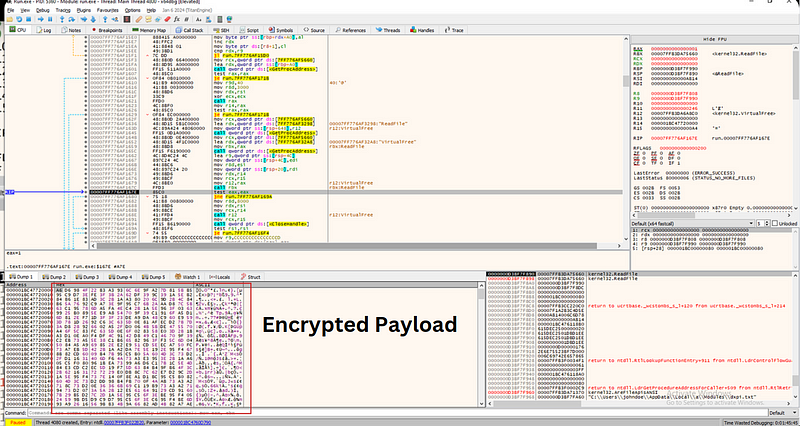
Task: Open the Favourites menu
Action: (x=108, y=10)
